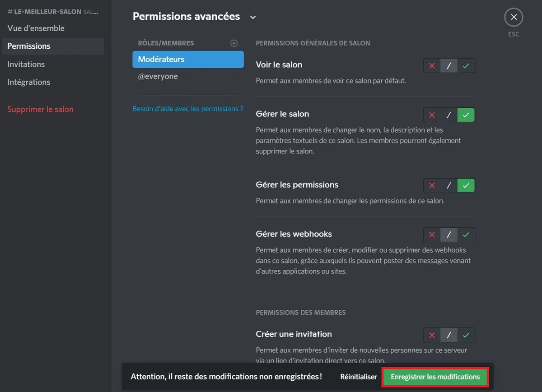Allow the 'Voir le salon' permission

466,66
